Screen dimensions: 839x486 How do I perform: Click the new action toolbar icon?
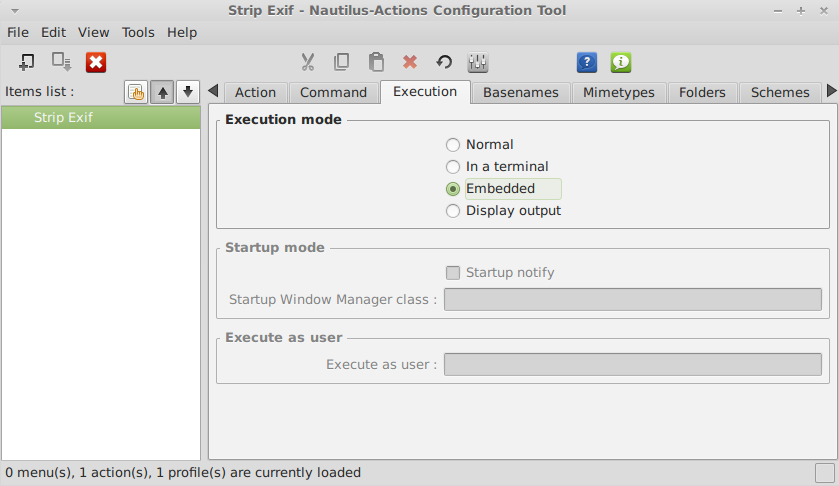(x=26, y=62)
